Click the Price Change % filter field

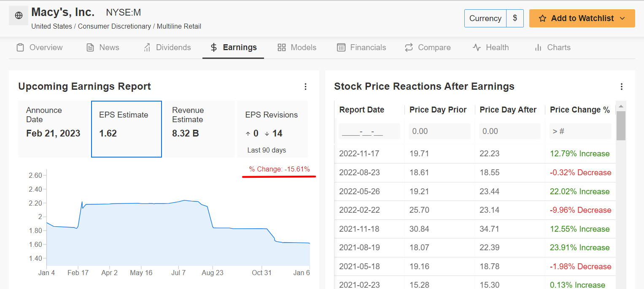580,131
